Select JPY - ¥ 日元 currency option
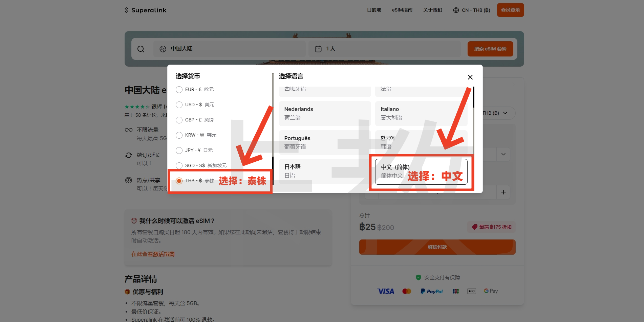The image size is (644, 322). click(x=179, y=150)
